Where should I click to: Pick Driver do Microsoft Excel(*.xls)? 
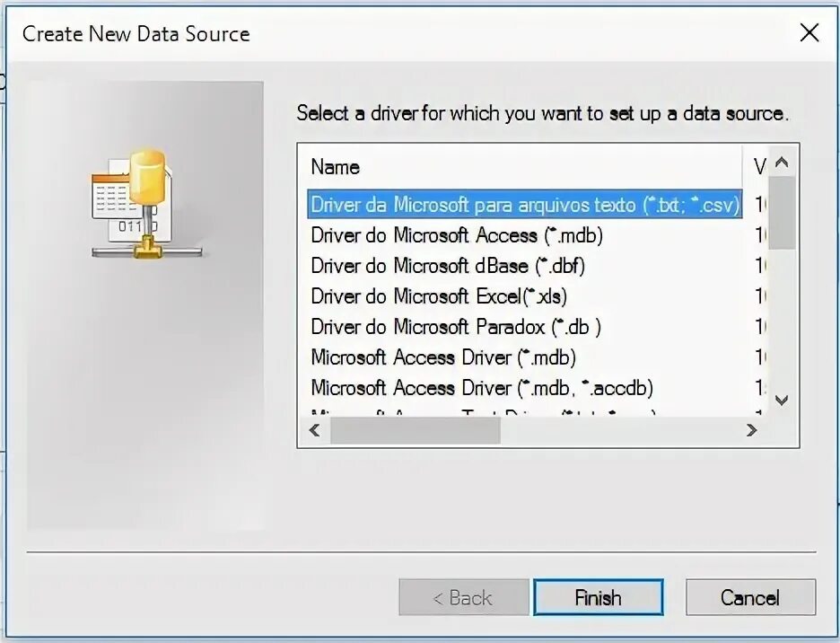439,296
